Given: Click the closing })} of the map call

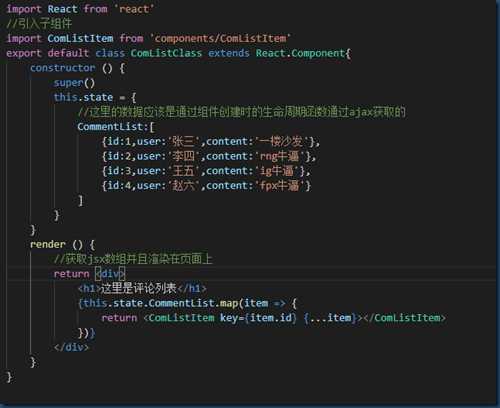Looking at the screenshot, I should (87, 333).
